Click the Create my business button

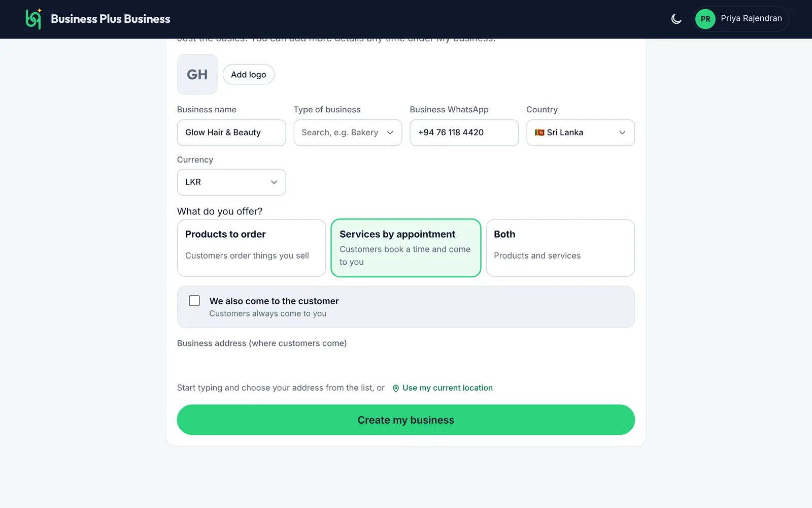coord(406,420)
